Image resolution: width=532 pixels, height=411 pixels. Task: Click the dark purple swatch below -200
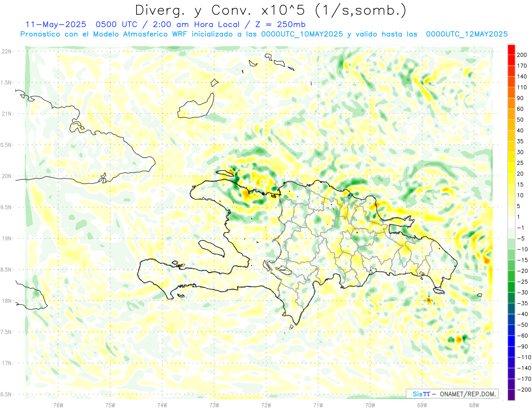click(x=512, y=395)
